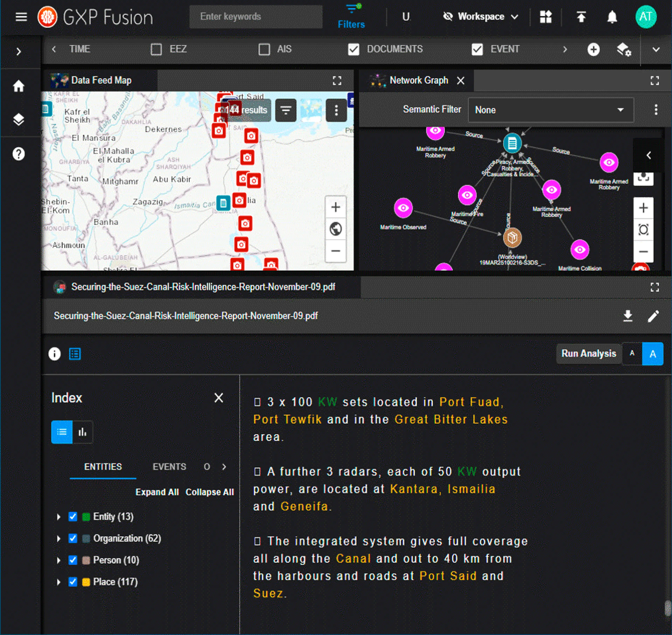Viewport: 672px width, 635px height.
Task: Collapse the Network Graph side panel arrow
Action: click(x=648, y=155)
